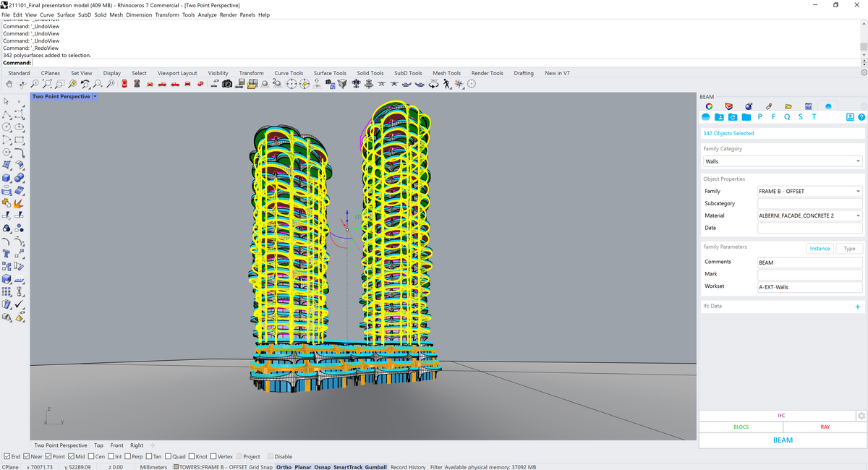Click the camera capture icon in toolbar
This screenshot has height=470, width=868.
pyautogui.click(x=227, y=84)
